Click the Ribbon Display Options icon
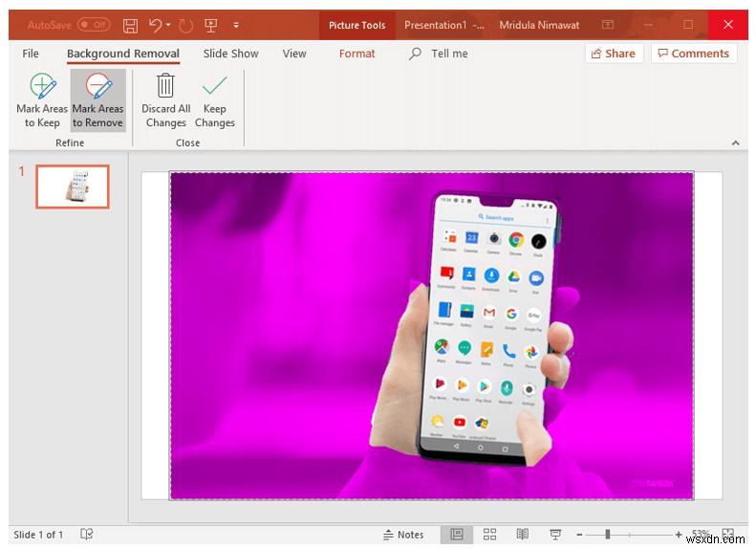This screenshot has width=756, height=549. (x=608, y=25)
